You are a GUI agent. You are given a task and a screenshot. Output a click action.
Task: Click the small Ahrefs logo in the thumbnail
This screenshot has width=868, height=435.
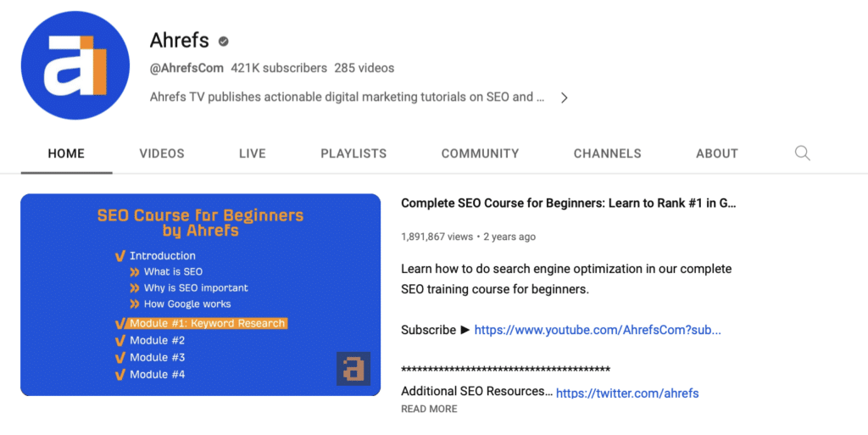[353, 369]
